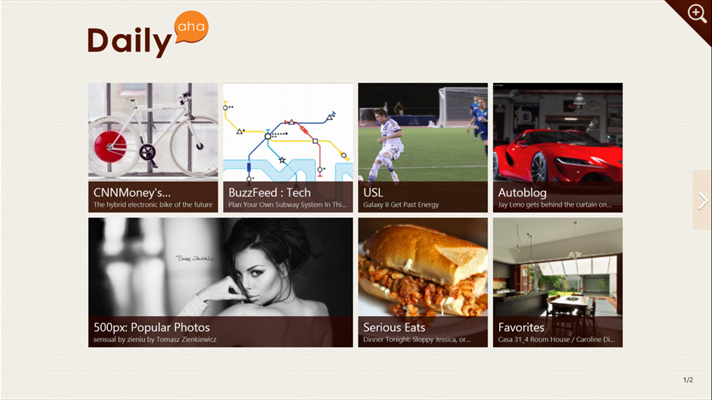Open the BuzzFeed : Tech subway map tile
The width and height of the screenshot is (712, 400).
tap(288, 148)
